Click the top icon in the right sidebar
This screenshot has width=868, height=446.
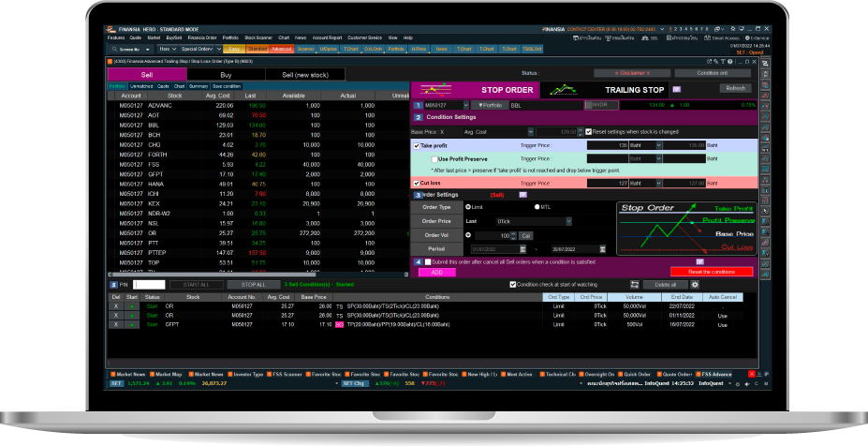[766, 64]
